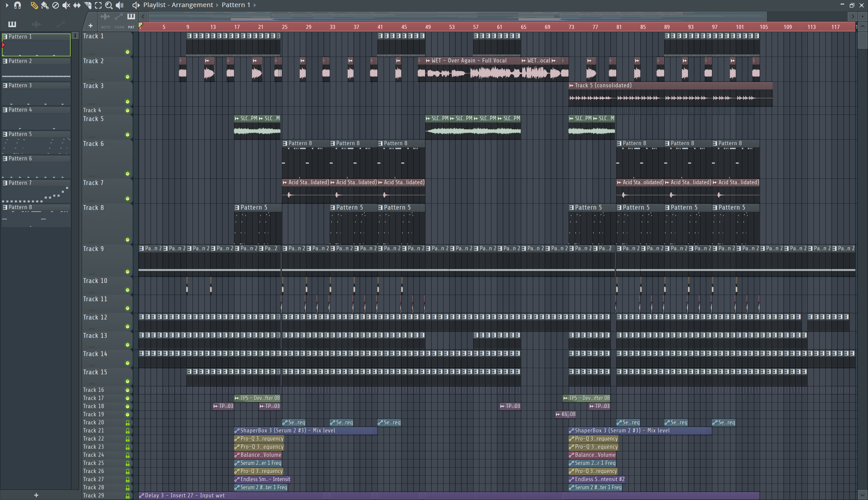Open Delay 3 - Insert 27 clip menu
This screenshot has height=500, width=868.
(141, 495)
